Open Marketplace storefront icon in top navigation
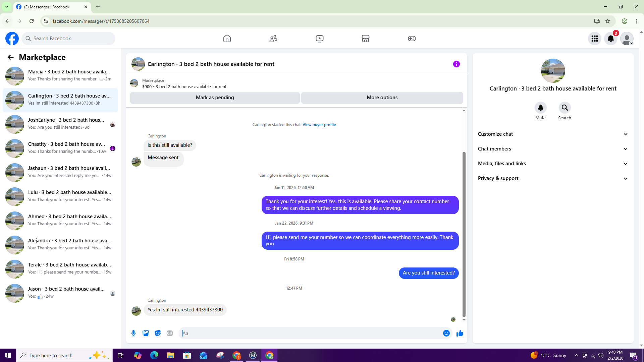644x362 pixels. (366, 39)
